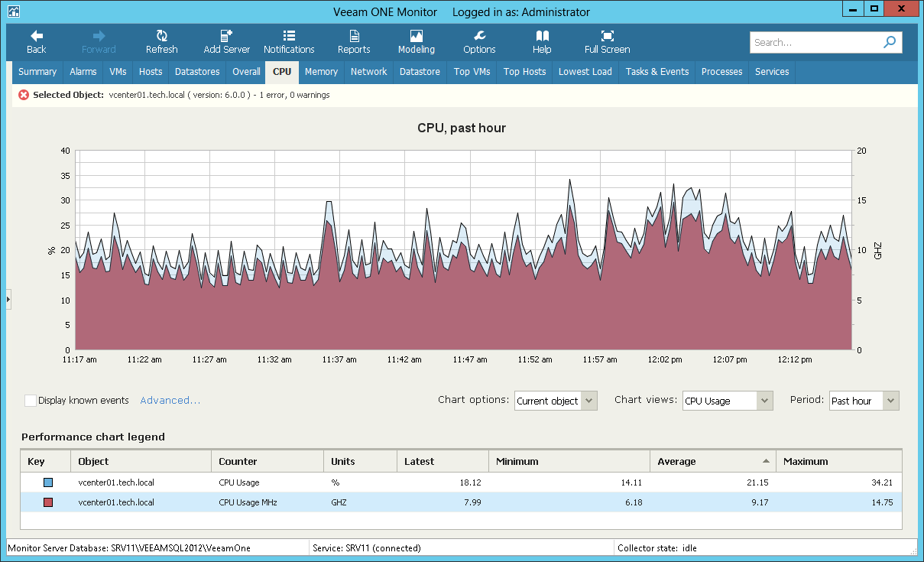Open the Help book icon
924x562 pixels.
[542, 36]
